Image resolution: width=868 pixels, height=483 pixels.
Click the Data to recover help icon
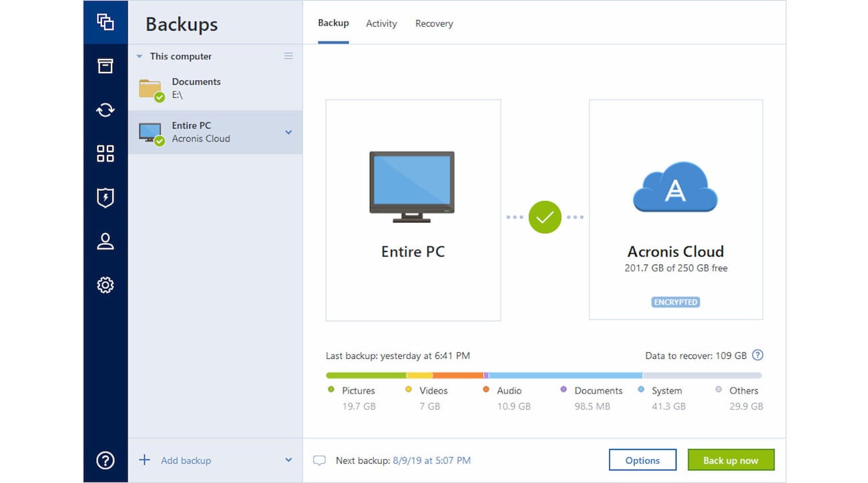[x=757, y=356]
